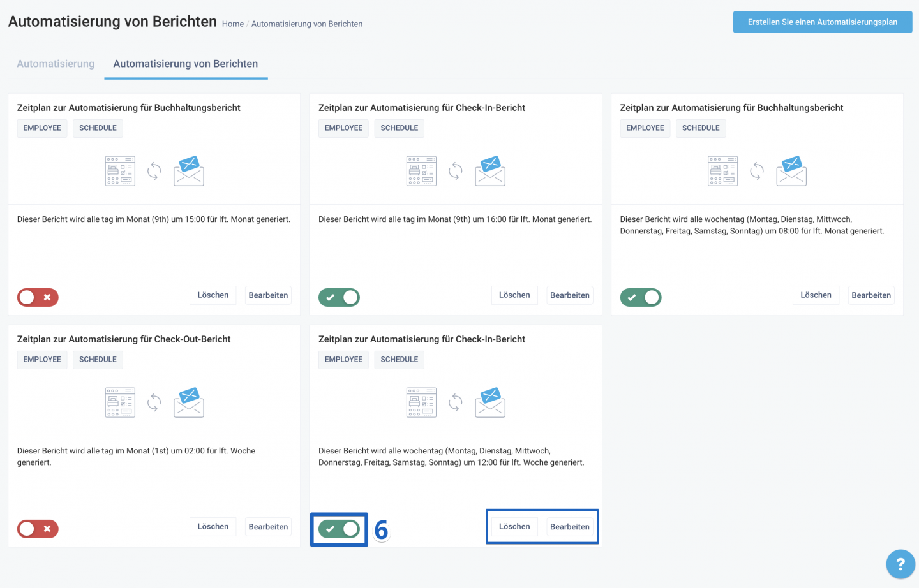The width and height of the screenshot is (919, 588).
Task: Click sync arrows icon in bottom Check-In-Bericht card
Action: point(456,402)
